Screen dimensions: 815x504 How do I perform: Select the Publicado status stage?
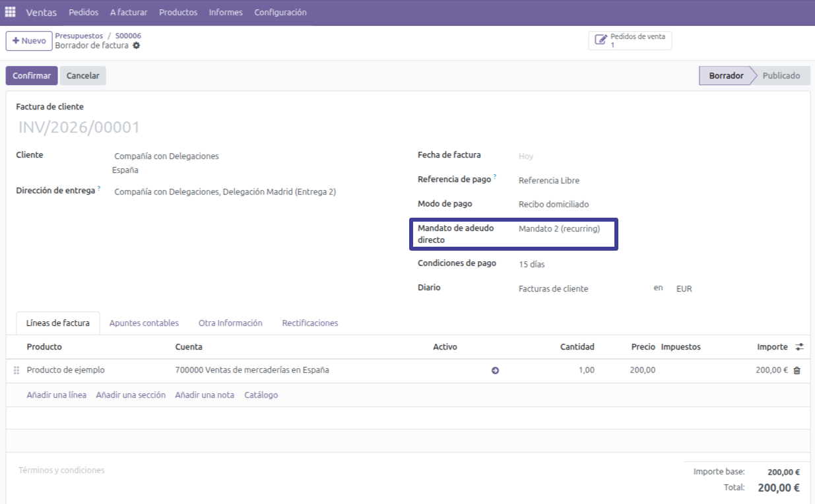781,76
